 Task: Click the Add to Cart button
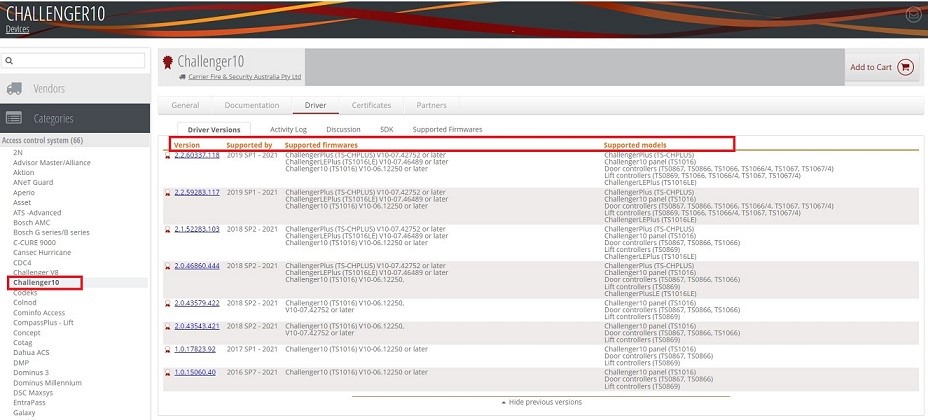click(x=882, y=67)
